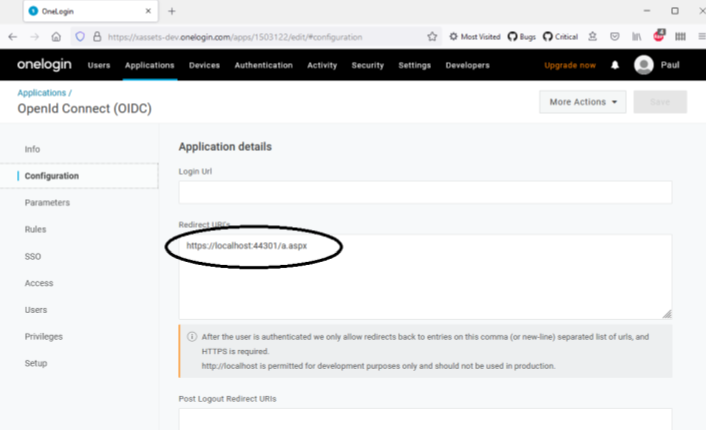This screenshot has width=706, height=430.
Task: Open the Activity menu
Action: [x=322, y=65]
